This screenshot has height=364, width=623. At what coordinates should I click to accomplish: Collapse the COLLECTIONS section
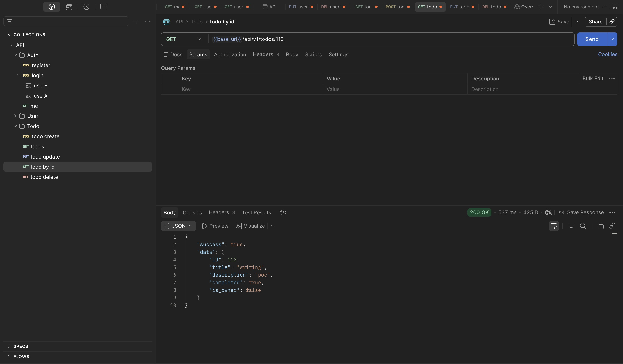pos(9,34)
